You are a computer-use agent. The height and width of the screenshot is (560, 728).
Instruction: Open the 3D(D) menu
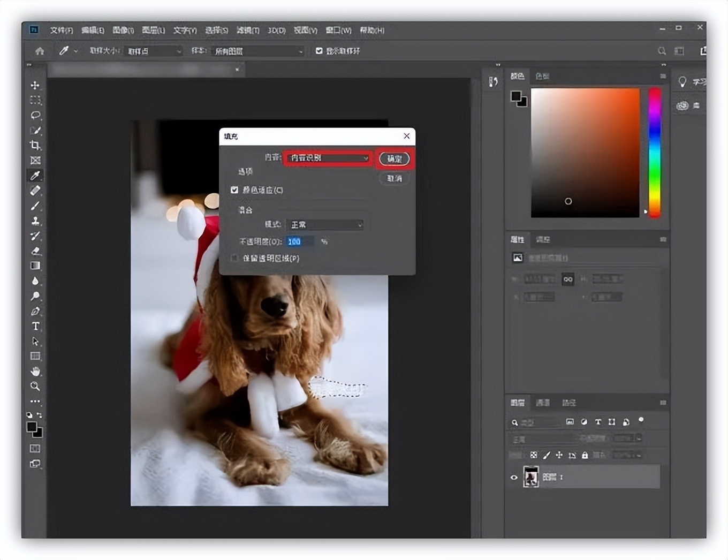[276, 31]
